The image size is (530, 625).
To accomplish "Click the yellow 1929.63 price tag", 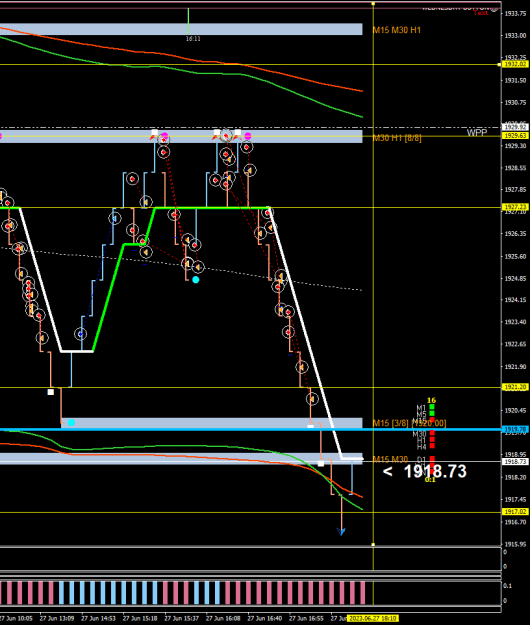I will [515, 136].
